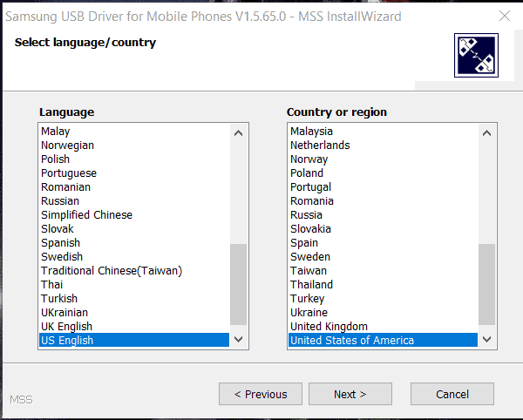Select Norwegian language
The height and width of the screenshot is (420, 523).
[x=134, y=146]
